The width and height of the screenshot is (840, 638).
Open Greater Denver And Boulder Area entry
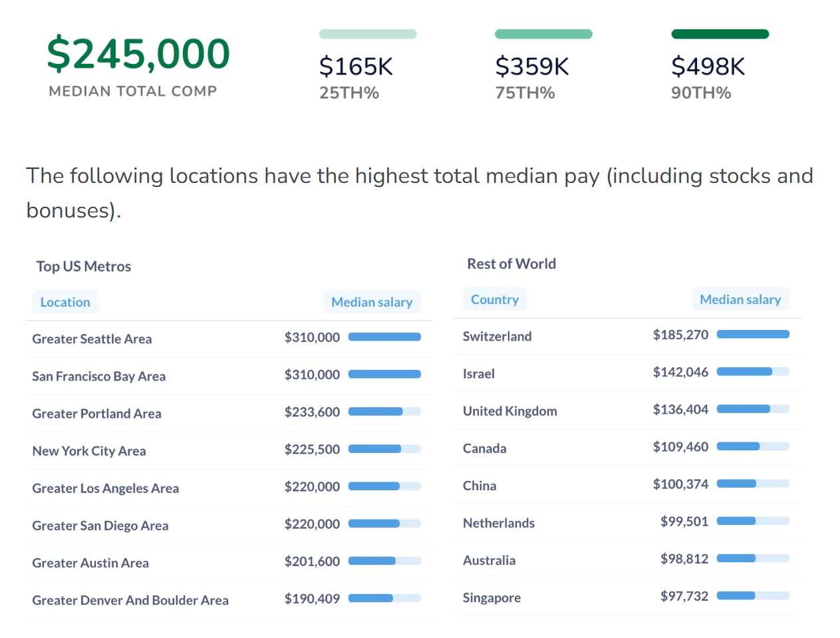[130, 600]
